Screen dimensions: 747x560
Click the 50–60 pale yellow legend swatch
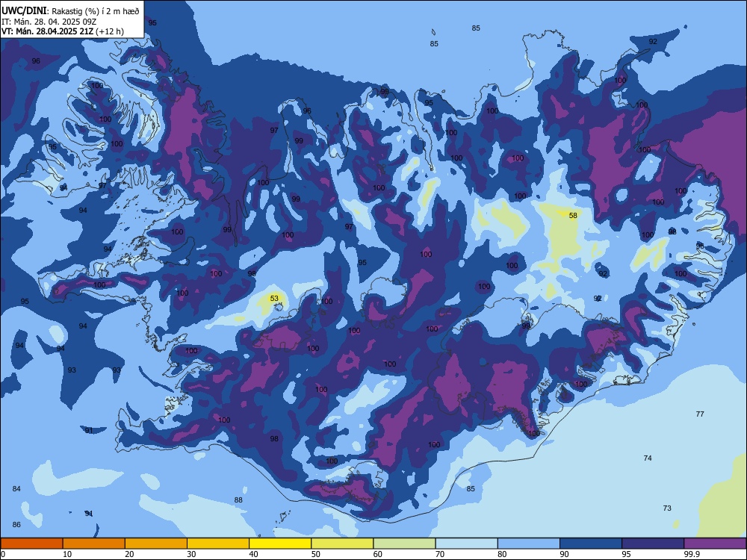342,544
